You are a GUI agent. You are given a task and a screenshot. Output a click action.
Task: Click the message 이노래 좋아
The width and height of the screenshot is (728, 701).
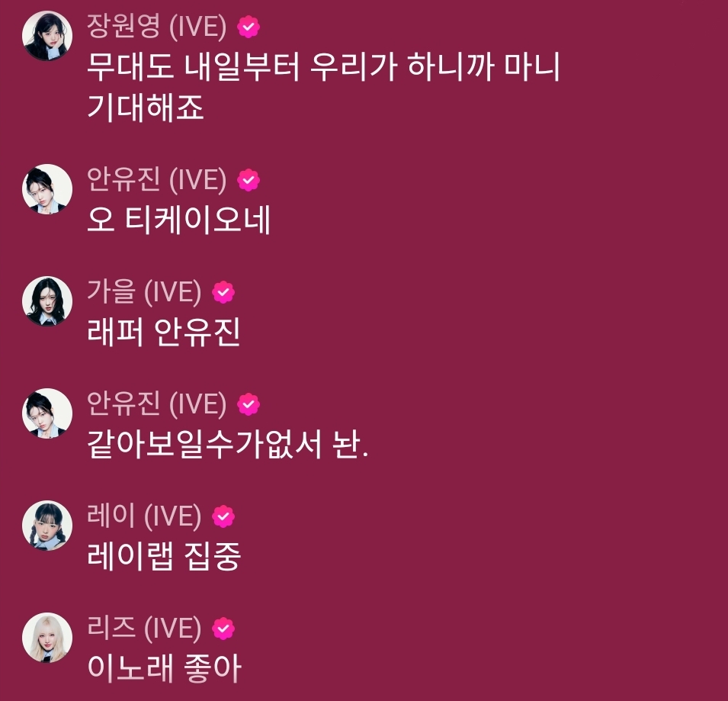(x=164, y=668)
